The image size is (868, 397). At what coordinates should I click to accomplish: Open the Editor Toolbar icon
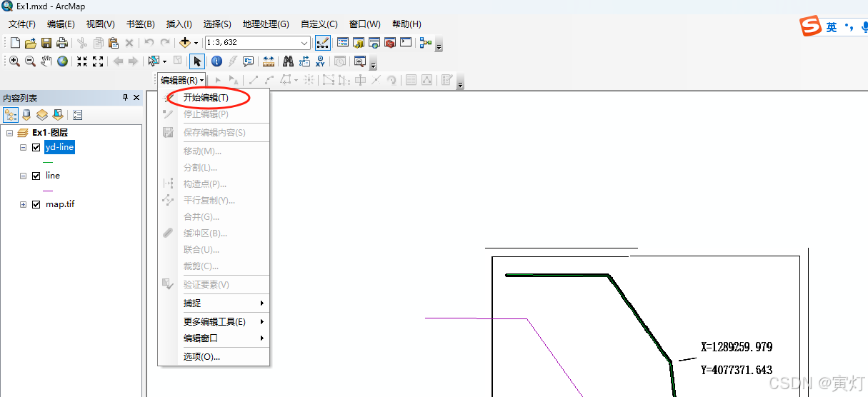(x=323, y=43)
